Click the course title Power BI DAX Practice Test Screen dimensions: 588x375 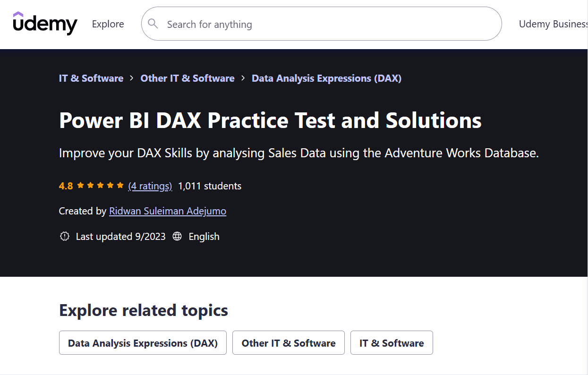(270, 120)
